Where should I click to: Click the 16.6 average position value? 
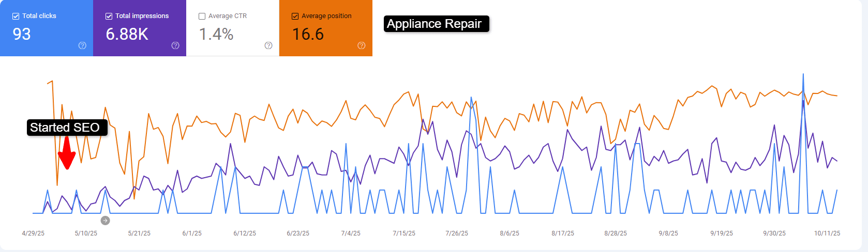tap(308, 34)
